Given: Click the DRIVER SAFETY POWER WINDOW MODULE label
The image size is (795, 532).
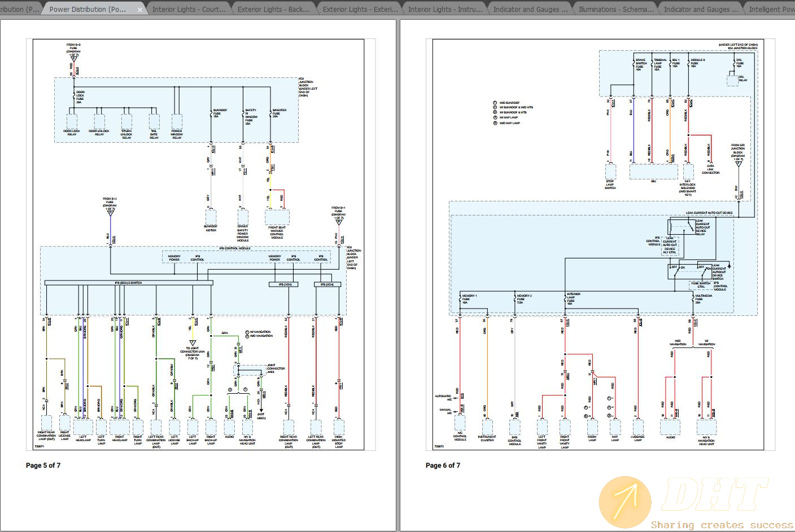Looking at the screenshot, I should click(x=243, y=234).
